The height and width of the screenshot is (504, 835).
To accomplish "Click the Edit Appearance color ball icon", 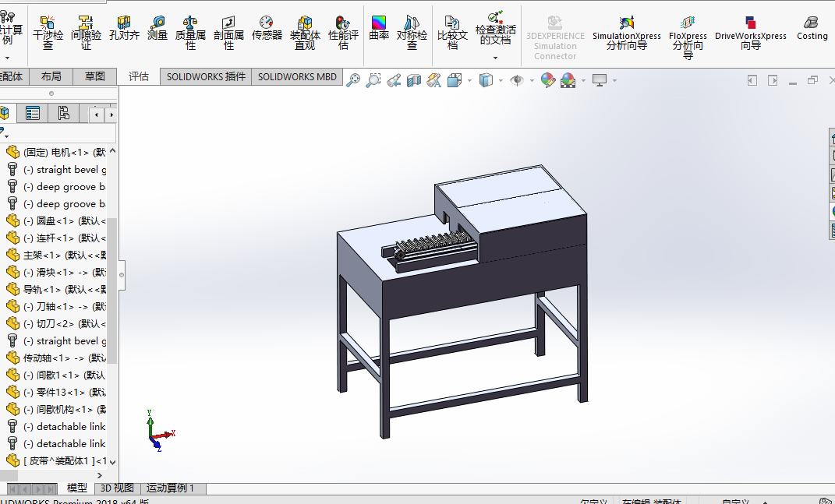I will [548, 80].
